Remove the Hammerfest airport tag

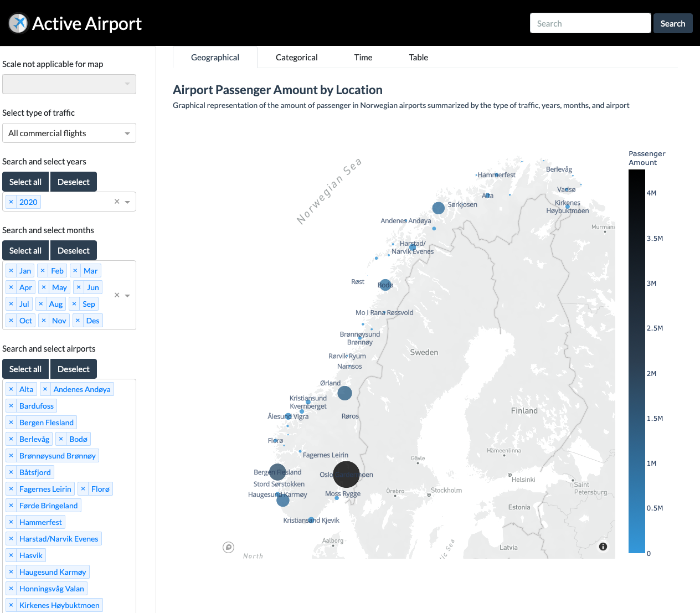coord(11,522)
